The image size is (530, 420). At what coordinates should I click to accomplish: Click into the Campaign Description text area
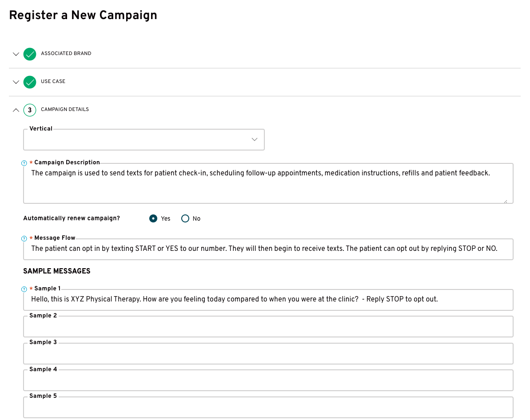[x=268, y=183]
